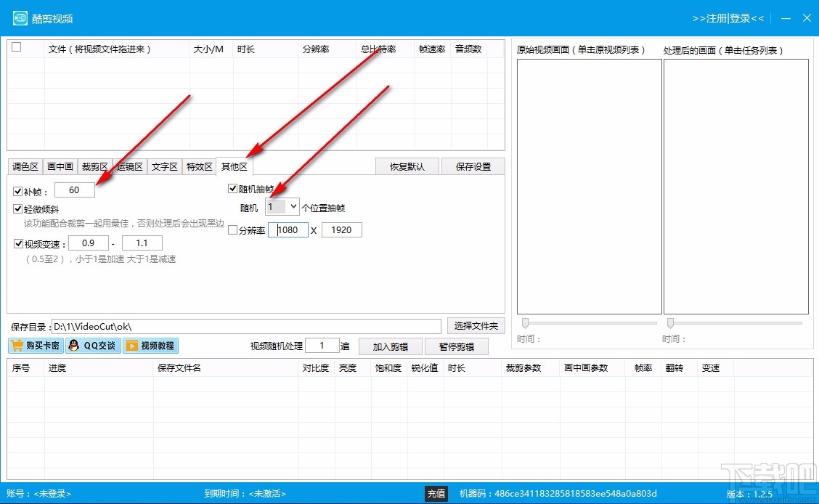819x504 pixels.
Task: Click the 亮度 column header
Action: (353, 367)
